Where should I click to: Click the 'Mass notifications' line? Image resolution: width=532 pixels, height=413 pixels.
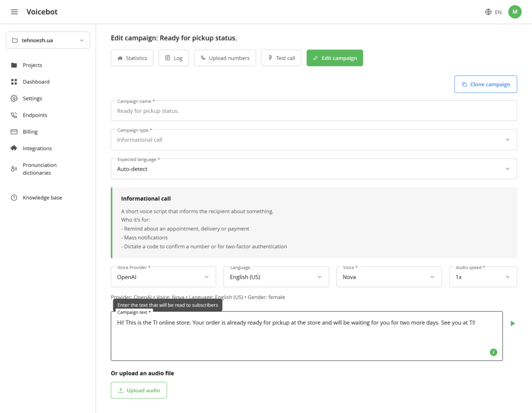pos(144,238)
